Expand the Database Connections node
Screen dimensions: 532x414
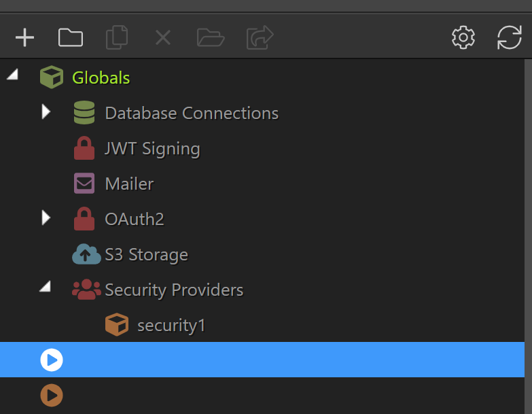[46, 111]
